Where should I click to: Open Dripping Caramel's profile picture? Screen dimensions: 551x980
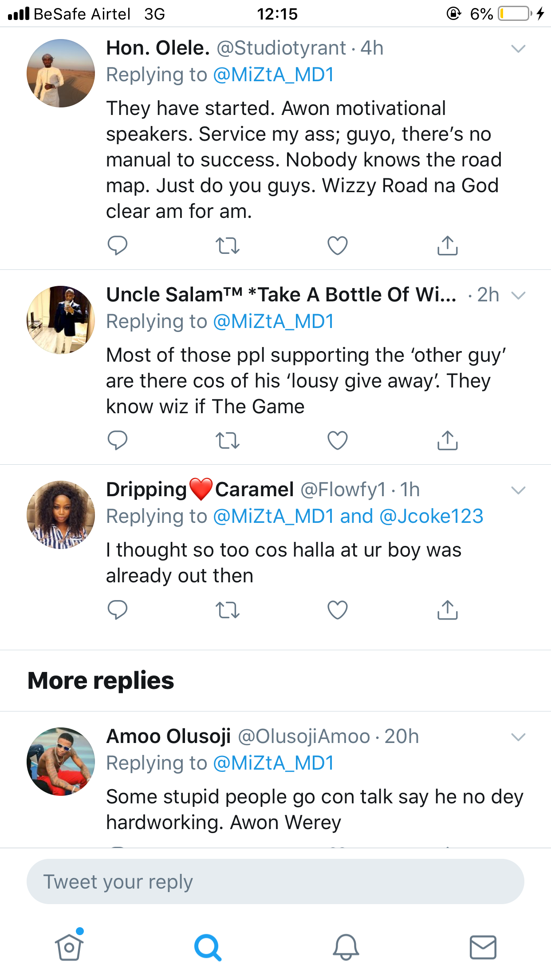coord(61,515)
